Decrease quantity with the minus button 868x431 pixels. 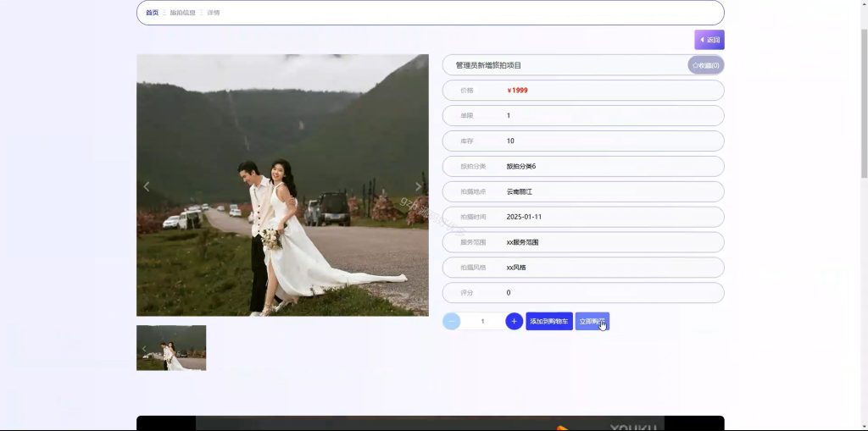click(451, 321)
